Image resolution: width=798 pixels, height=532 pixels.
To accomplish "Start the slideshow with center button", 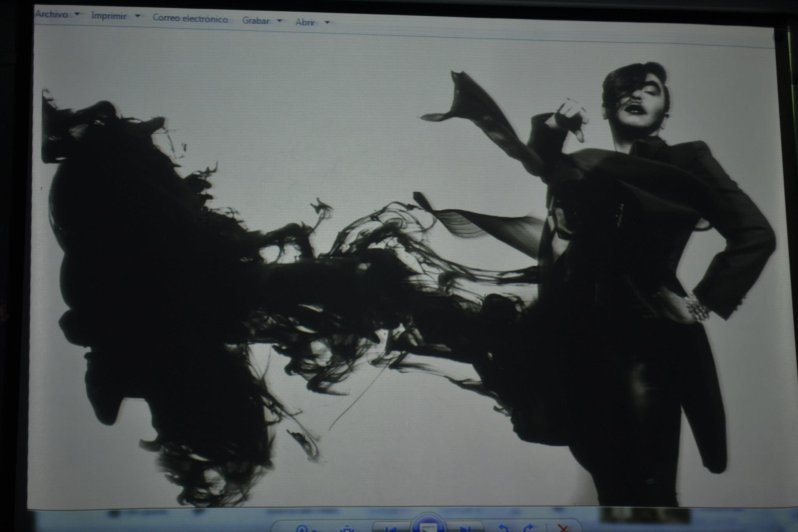I will (428, 527).
